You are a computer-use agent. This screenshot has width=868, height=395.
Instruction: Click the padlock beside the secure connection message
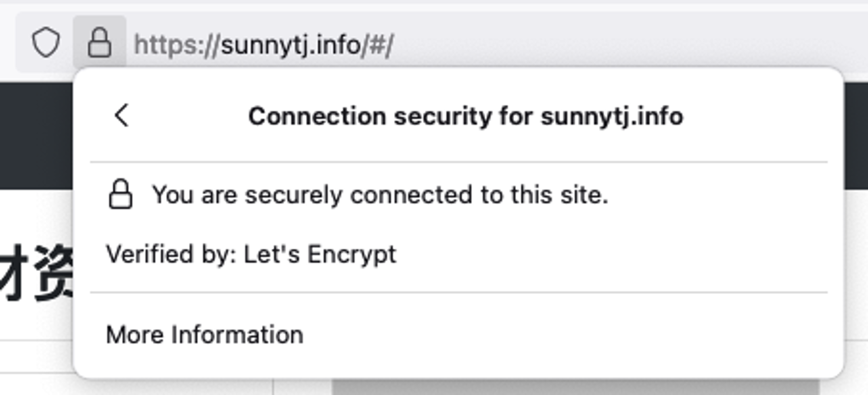120,194
